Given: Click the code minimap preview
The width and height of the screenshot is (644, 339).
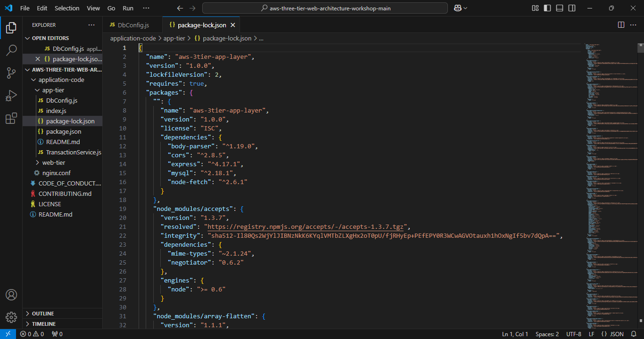Looking at the screenshot, I should tap(611, 186).
